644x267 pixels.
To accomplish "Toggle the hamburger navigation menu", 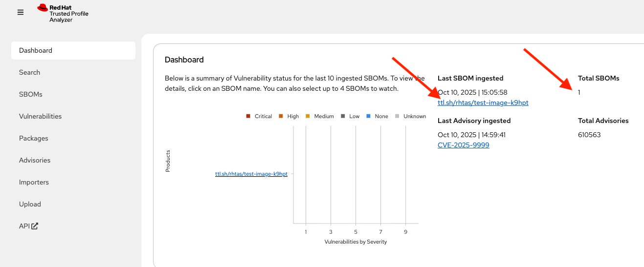I will tap(21, 12).
